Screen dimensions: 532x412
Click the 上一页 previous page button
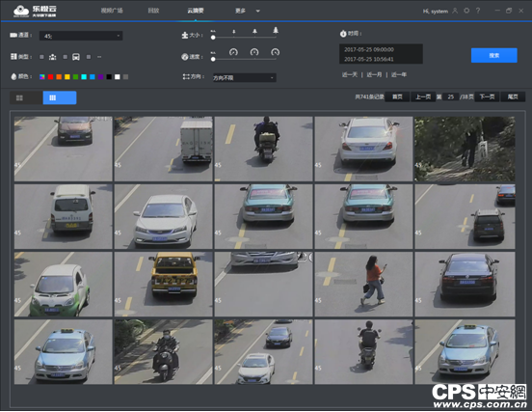[423, 97]
